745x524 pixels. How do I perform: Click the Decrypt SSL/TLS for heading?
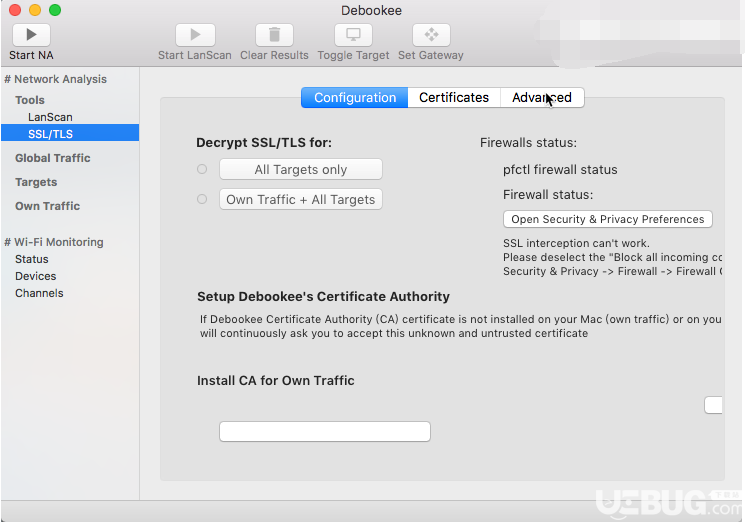tap(264, 143)
